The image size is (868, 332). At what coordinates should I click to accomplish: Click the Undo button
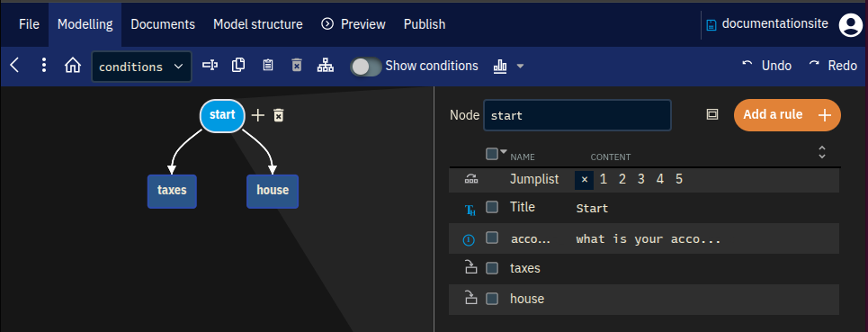pos(766,66)
